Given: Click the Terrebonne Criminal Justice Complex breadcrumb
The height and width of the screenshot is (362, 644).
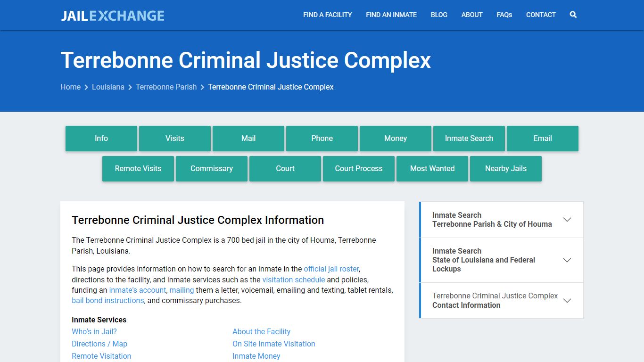Looking at the screenshot, I should tap(271, 87).
